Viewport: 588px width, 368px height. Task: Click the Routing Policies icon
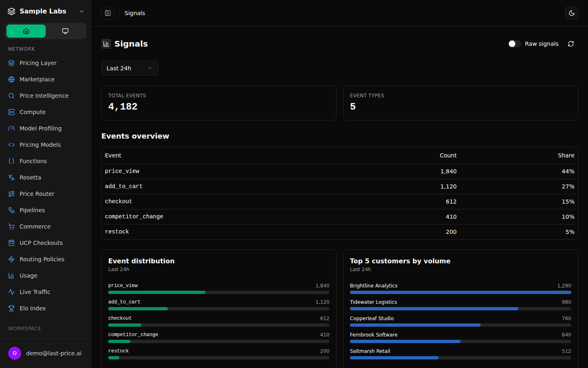coord(11,259)
